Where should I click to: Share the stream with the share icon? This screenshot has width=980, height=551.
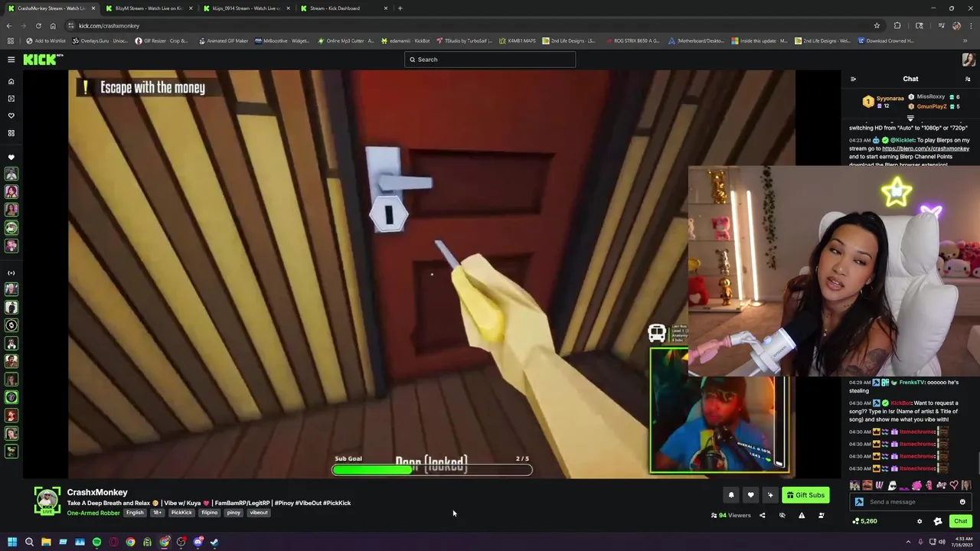pyautogui.click(x=762, y=516)
